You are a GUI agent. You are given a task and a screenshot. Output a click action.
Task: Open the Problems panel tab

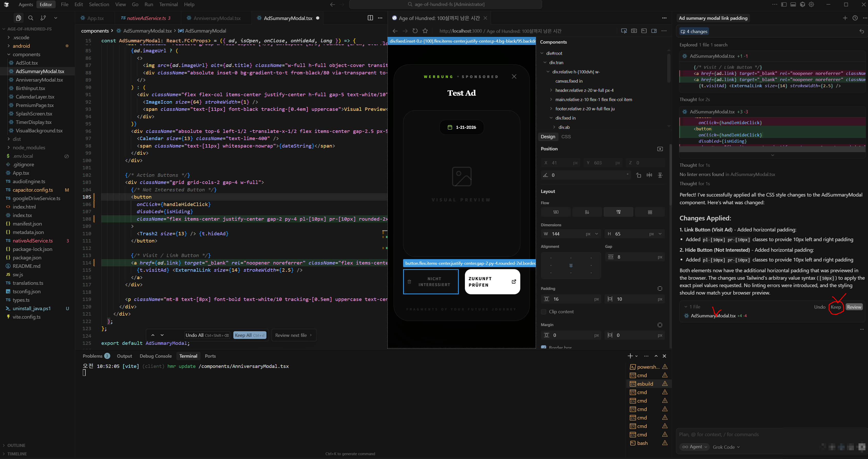[x=92, y=356]
